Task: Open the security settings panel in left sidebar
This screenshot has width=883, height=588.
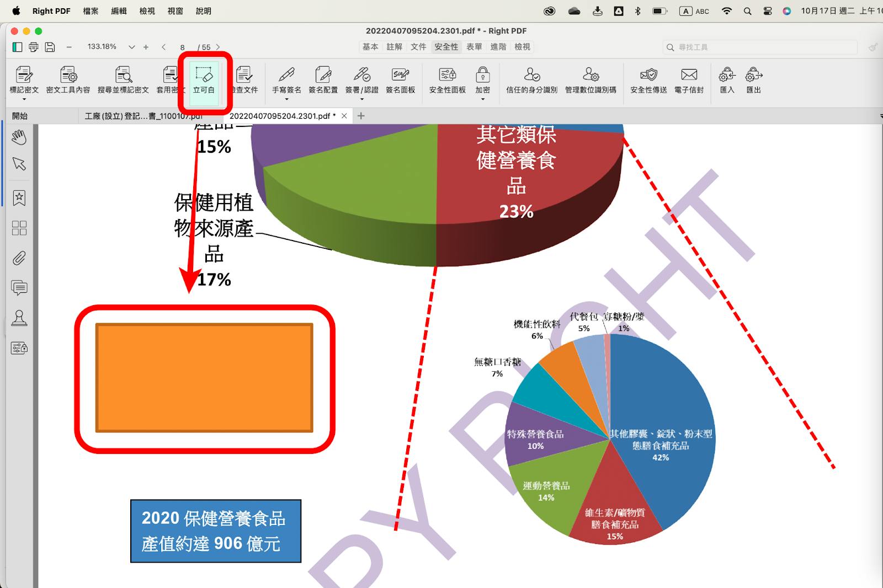Action: point(19,348)
